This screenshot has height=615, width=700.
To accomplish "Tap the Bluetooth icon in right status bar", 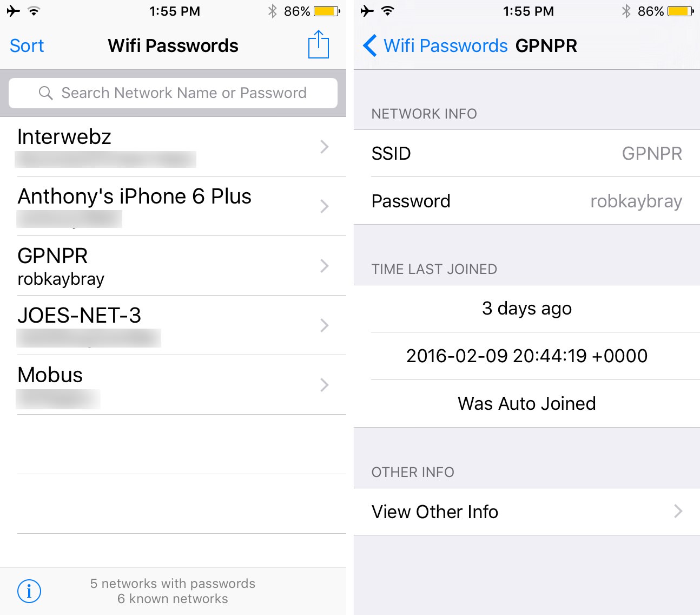I will click(626, 11).
